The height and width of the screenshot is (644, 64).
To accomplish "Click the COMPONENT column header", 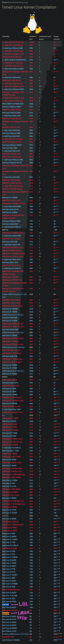I will tap(6, 36).
